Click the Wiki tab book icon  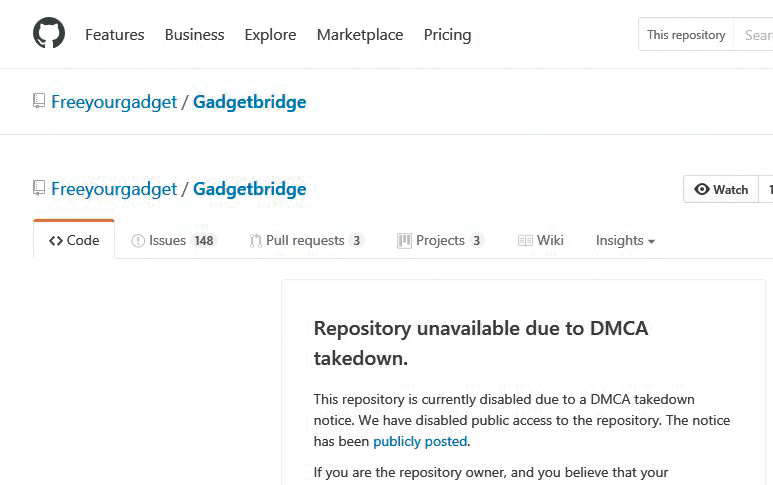[525, 241]
